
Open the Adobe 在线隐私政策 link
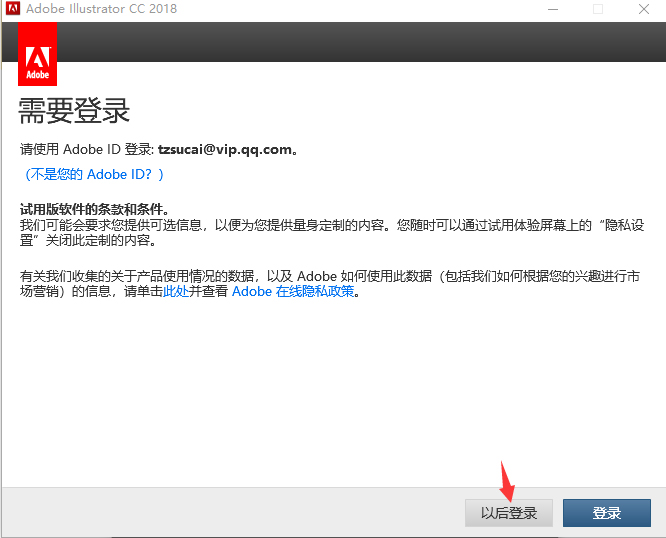pos(293,291)
